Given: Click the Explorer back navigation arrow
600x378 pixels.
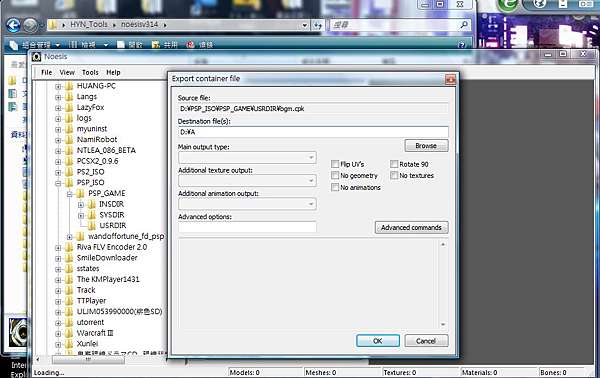Looking at the screenshot, I should [x=13, y=25].
